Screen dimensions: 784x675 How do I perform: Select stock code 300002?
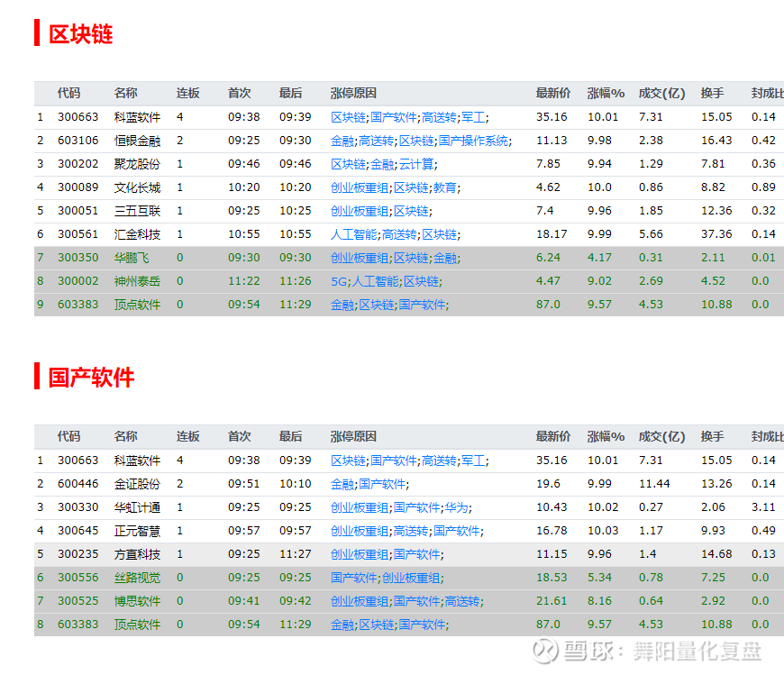pyautogui.click(x=78, y=281)
